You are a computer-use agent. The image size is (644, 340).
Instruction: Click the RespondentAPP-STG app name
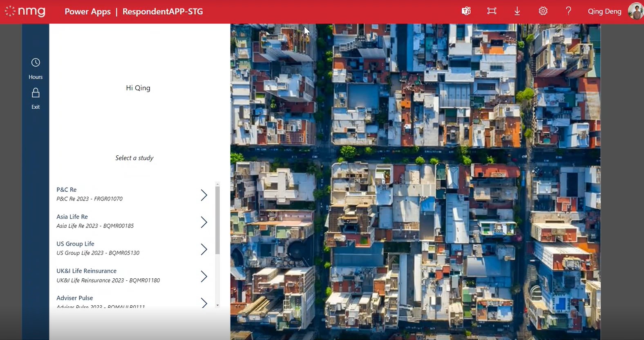pos(163,11)
